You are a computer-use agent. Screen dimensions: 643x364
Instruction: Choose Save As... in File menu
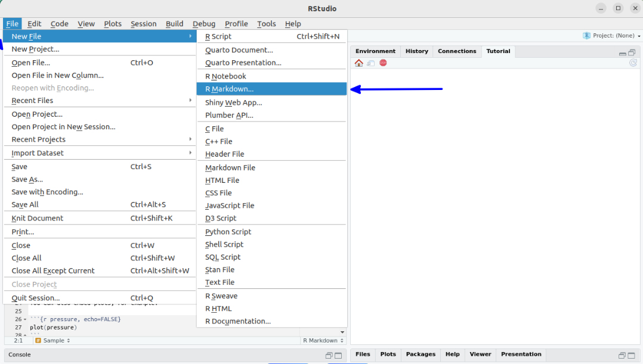[100, 179]
